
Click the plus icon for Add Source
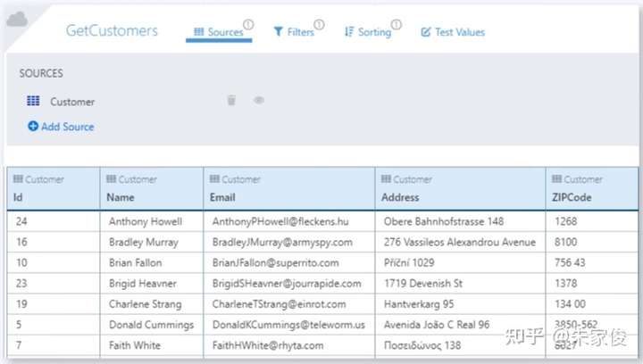click(33, 127)
